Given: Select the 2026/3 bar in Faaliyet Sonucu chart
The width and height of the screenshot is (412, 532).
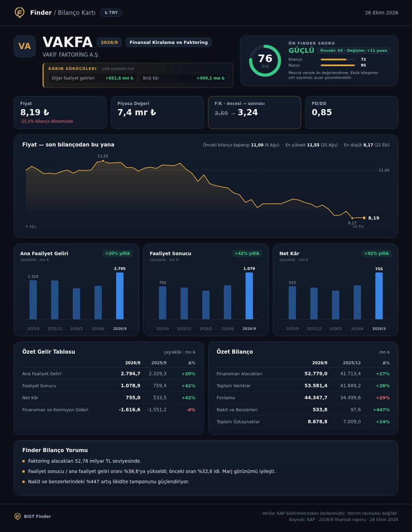Looking at the screenshot, I should pos(206,305).
